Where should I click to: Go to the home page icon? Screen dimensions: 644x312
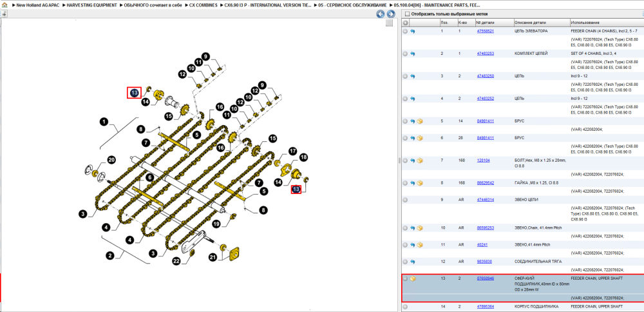click(x=5, y=5)
